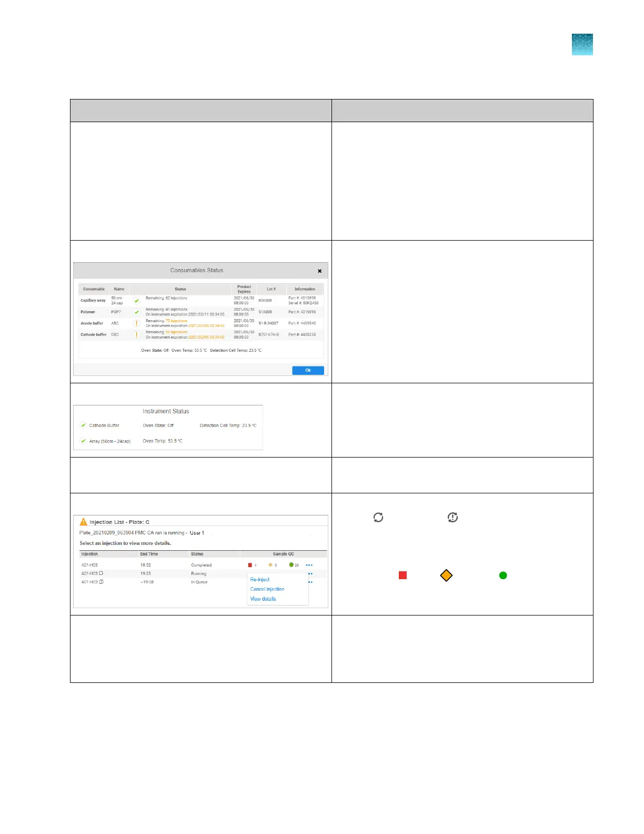
Task: Click the large circular arrows re-inject legend icon
Action: (378, 518)
